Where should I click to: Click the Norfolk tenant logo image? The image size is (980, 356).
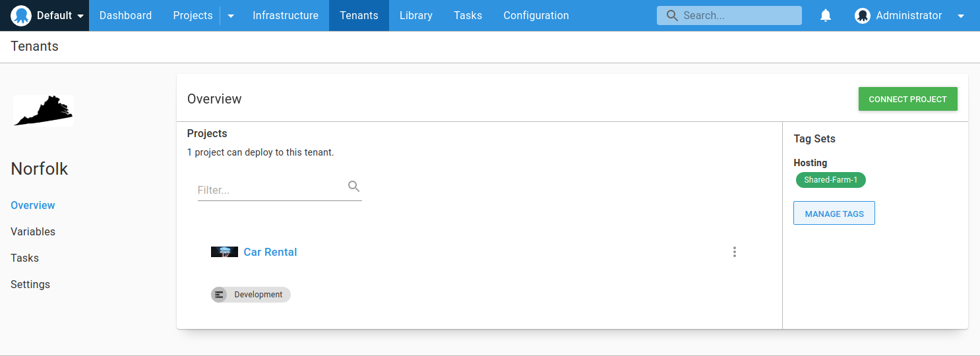pyautogui.click(x=44, y=110)
